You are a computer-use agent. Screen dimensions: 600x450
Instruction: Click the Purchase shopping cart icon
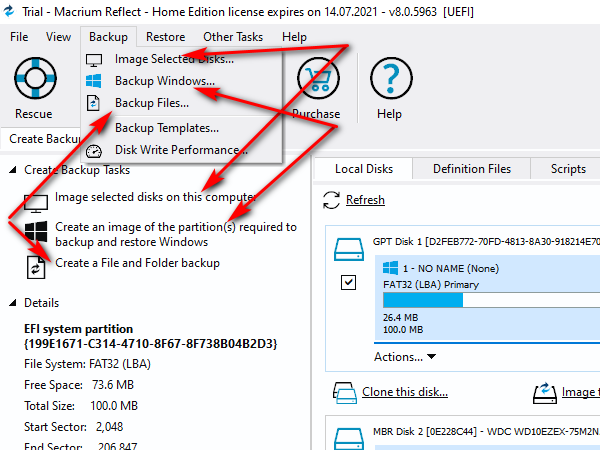click(318, 78)
